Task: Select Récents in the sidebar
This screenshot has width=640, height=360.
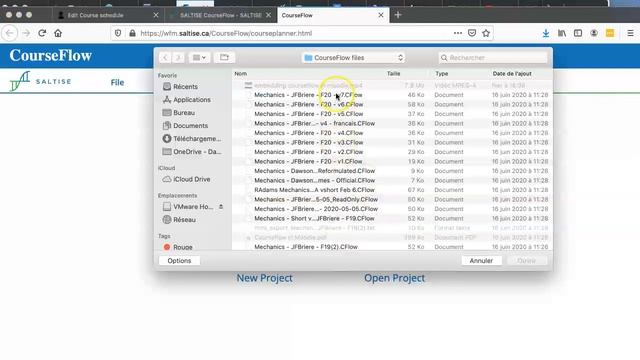Action: click(185, 87)
